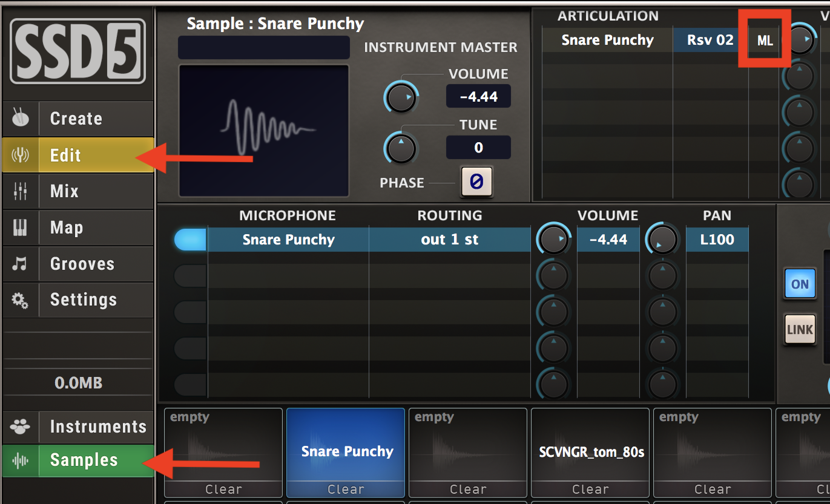Toggle the third microphone slot enable button
Viewport: 830px width, 504px height.
pos(190,312)
